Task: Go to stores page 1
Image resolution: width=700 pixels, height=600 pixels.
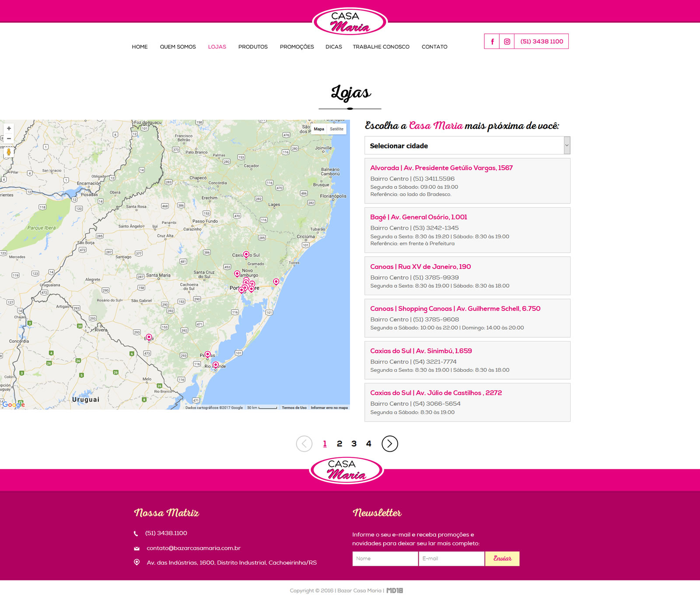Action: point(325,444)
